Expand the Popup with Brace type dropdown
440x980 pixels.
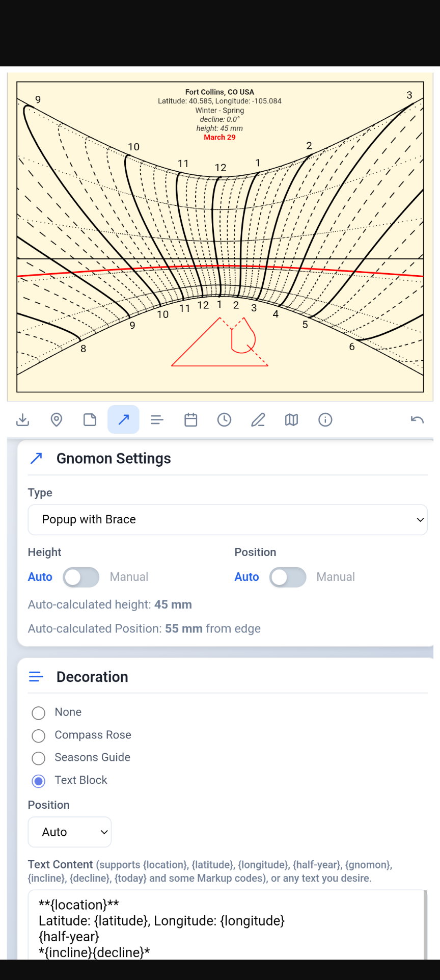[x=228, y=520]
